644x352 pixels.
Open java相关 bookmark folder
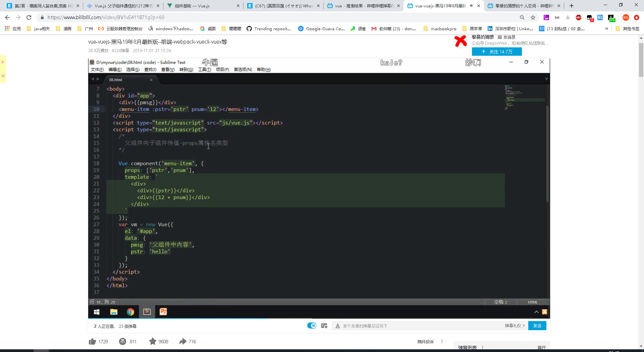point(38,29)
